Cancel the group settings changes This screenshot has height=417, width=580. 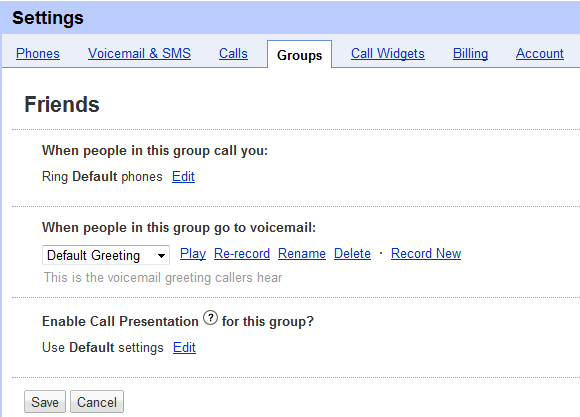pos(97,402)
